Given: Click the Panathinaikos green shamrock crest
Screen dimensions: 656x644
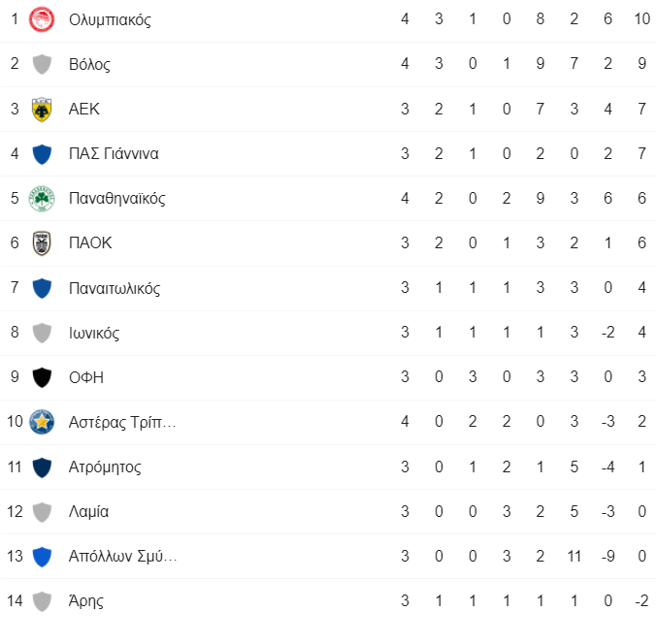Looking at the screenshot, I should [42, 198].
